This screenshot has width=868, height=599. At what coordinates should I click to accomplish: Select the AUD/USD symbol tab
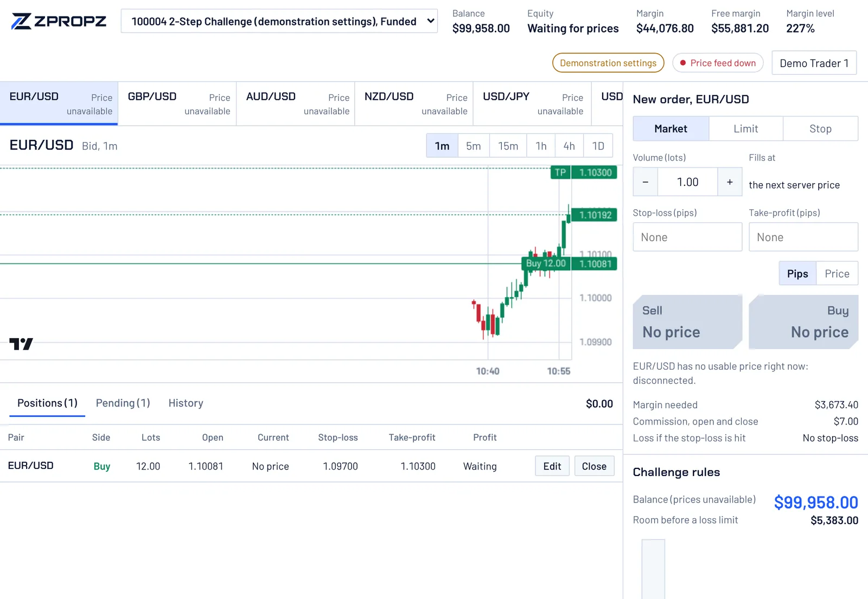click(x=296, y=104)
